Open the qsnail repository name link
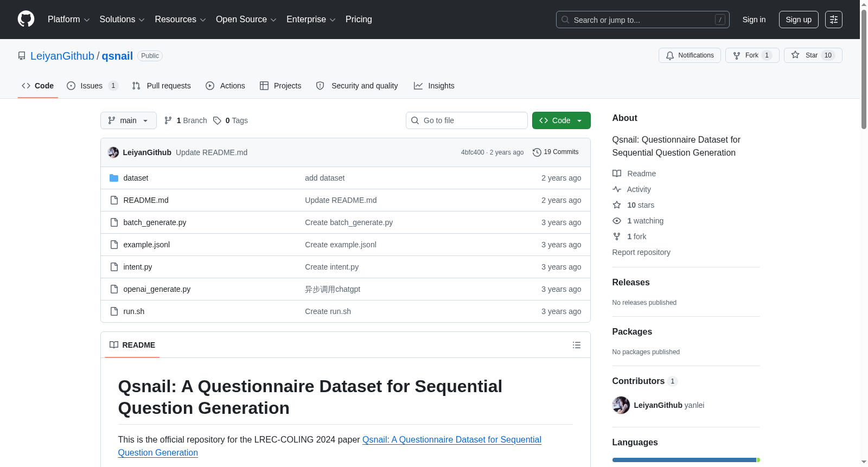 coord(117,56)
